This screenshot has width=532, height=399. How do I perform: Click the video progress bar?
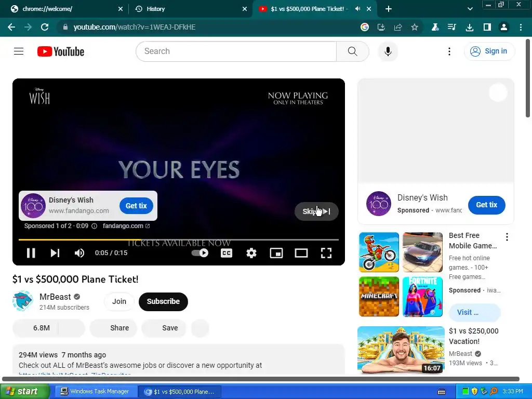click(x=179, y=240)
